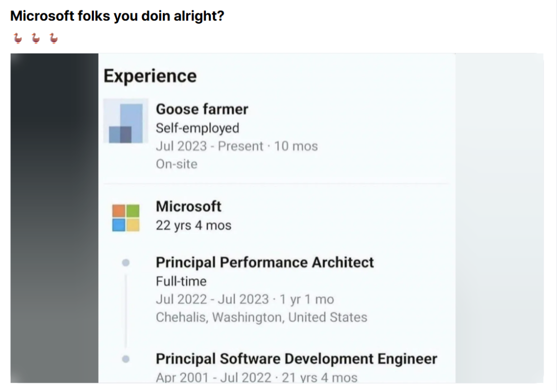Image resolution: width=557 pixels, height=392 pixels.
Task: Click the Full-time employment type label
Action: (181, 282)
